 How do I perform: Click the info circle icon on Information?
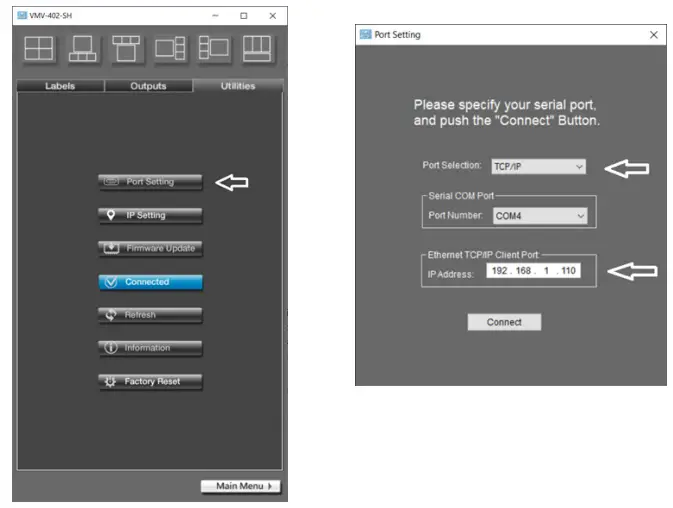point(111,348)
